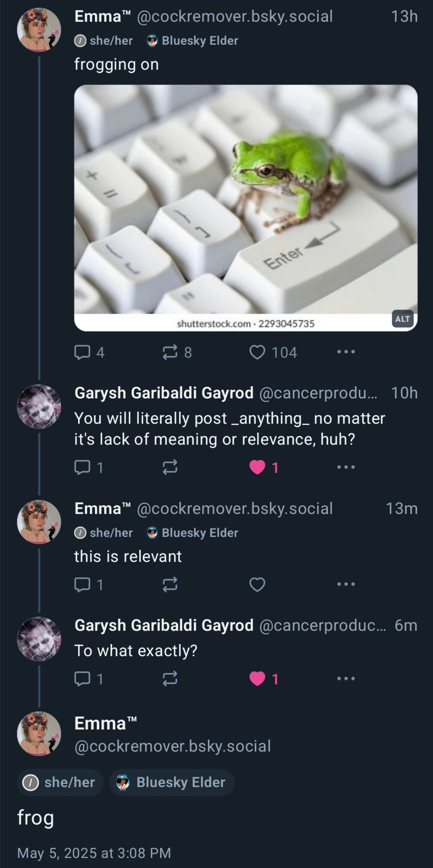Open more options on 'this is relevant' post
The image size is (433, 868).
point(346,584)
